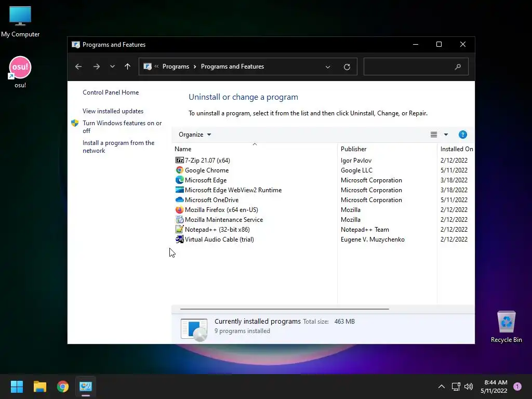Click the Programs breadcrumb
532x399 pixels.
[176, 66]
